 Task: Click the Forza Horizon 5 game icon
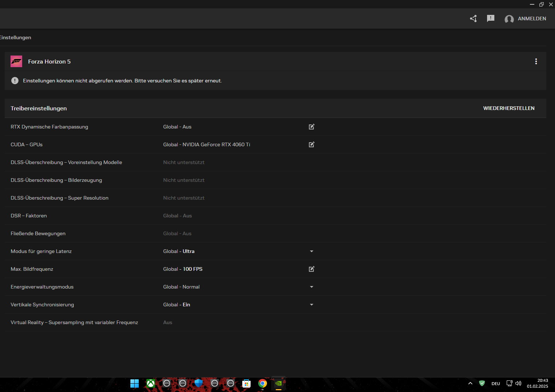pyautogui.click(x=16, y=61)
